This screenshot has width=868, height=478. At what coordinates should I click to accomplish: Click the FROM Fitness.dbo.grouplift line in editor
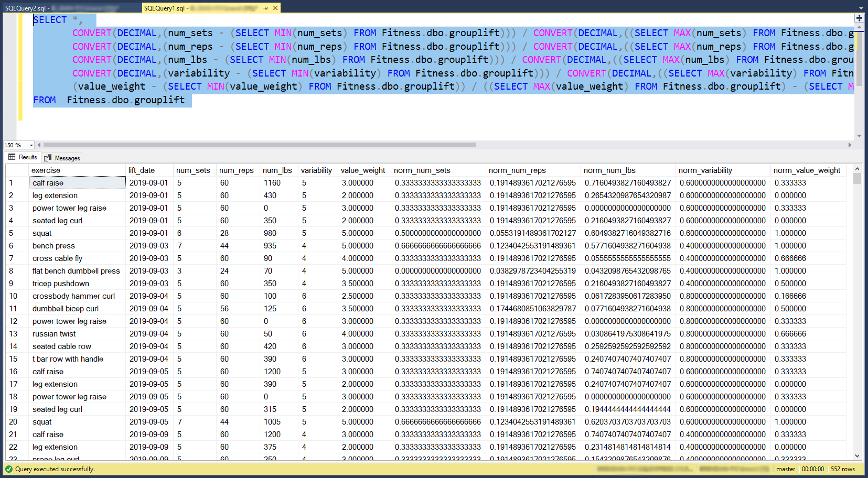pyautogui.click(x=109, y=100)
